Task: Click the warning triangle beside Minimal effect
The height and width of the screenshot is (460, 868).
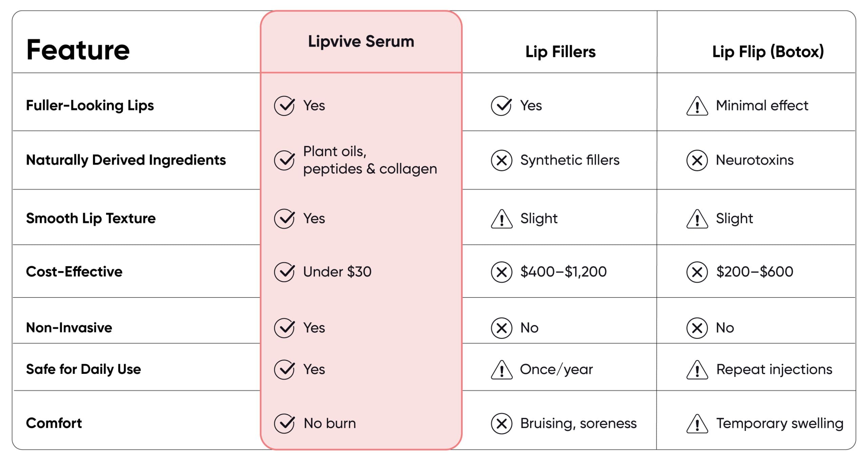Action: coord(697,106)
